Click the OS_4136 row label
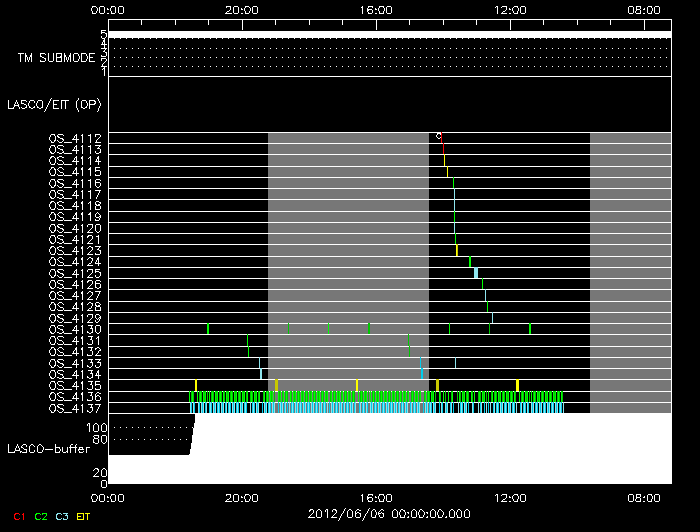The image size is (700, 532). pos(75,397)
